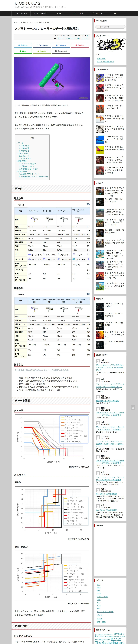Open the ホラー category link
Image resolution: width=138 pixels, height=644 pixels.
(99, 619)
